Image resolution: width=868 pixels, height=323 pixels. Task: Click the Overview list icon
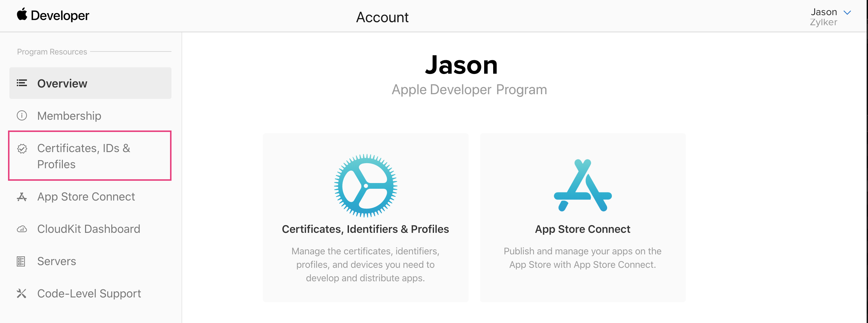[x=22, y=83]
